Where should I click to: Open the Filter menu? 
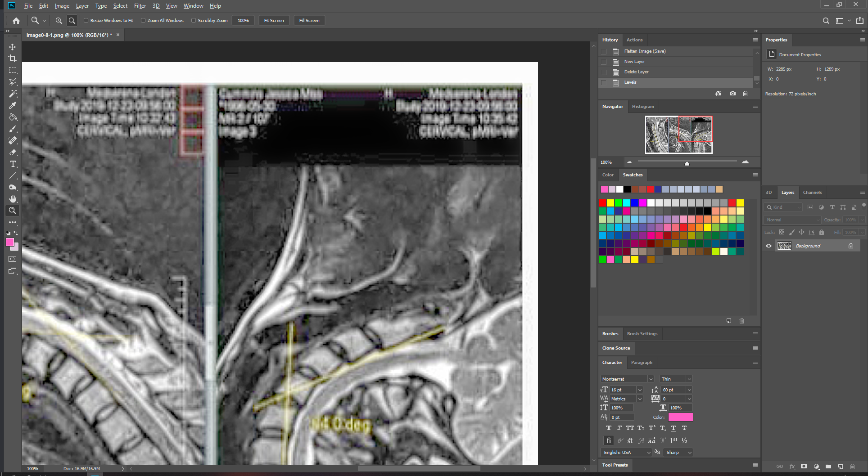coord(140,6)
